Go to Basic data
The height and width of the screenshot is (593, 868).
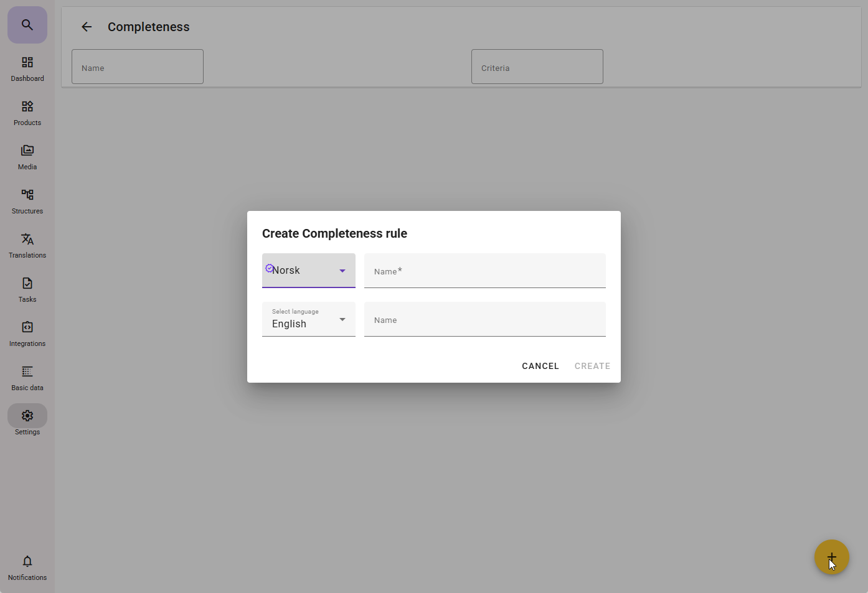pos(27,378)
